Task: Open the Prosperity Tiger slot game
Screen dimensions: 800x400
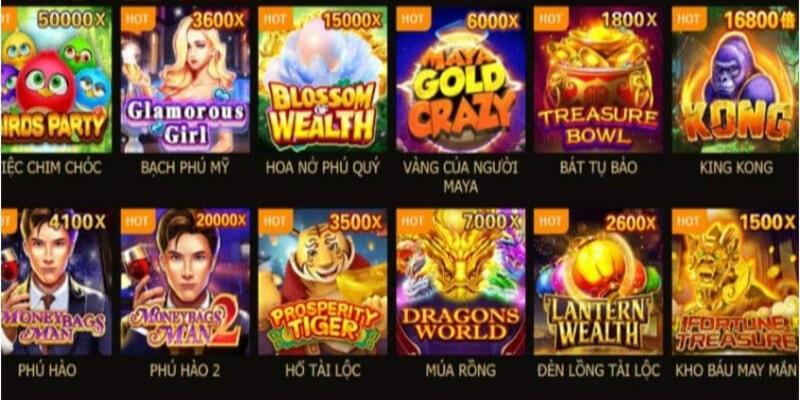Action: click(x=322, y=281)
